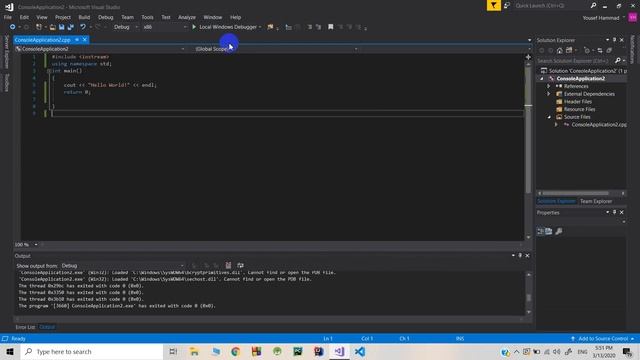Click the New Project toolbar icon
Image resolution: width=640 pixels, height=360 pixels.
coord(39,27)
